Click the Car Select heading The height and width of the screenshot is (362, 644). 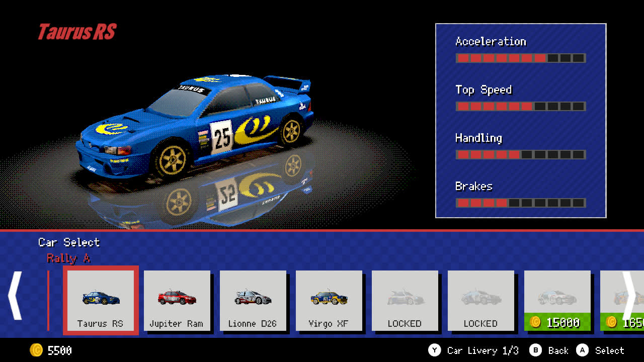[69, 242]
